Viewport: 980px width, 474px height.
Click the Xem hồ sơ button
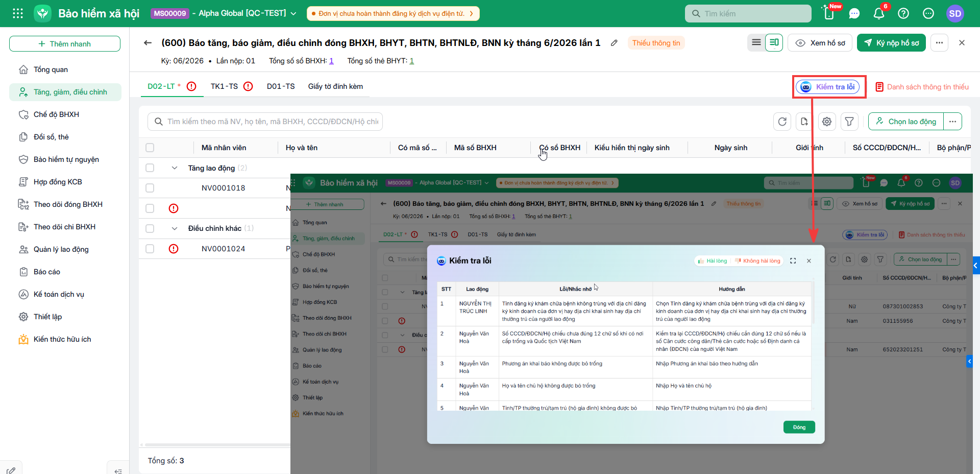(x=820, y=43)
